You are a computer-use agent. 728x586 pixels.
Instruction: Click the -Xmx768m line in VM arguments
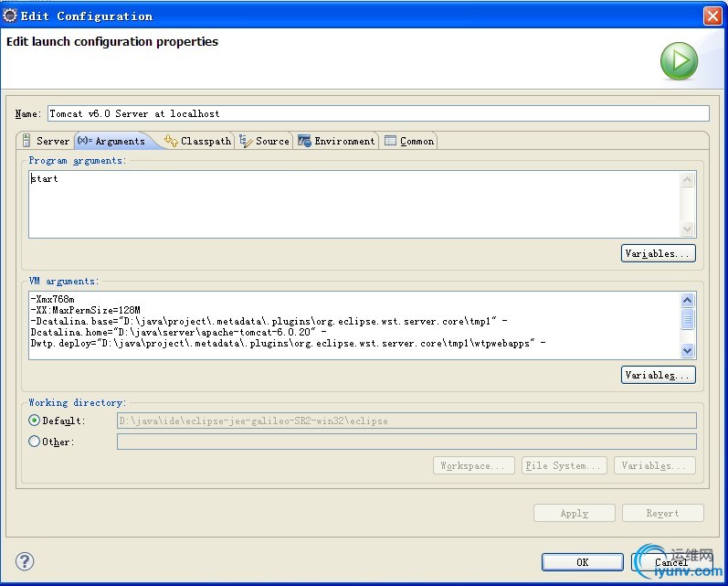(x=52, y=299)
